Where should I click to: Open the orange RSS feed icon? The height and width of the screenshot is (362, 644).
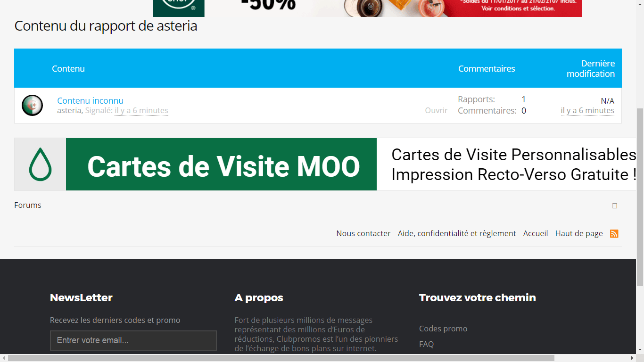[x=614, y=234]
